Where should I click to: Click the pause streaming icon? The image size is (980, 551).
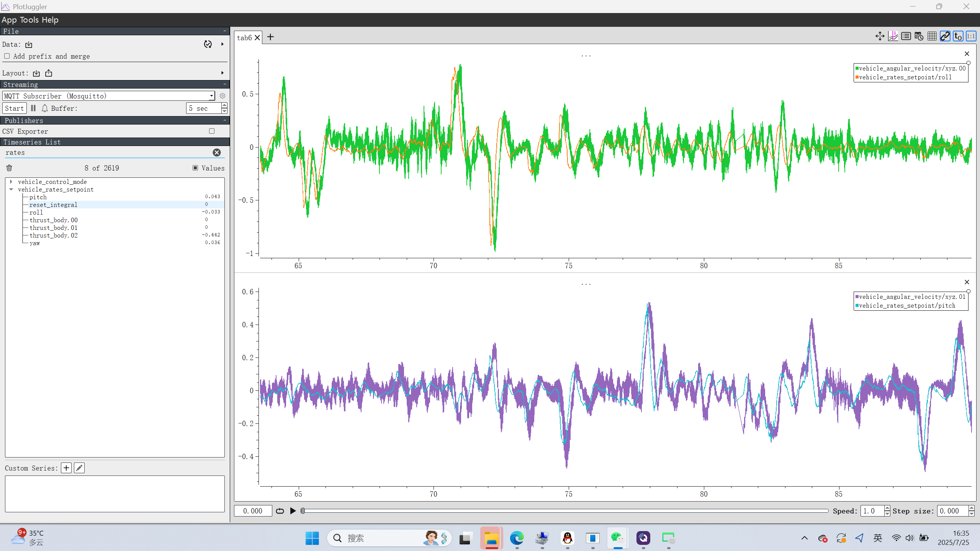click(33, 108)
